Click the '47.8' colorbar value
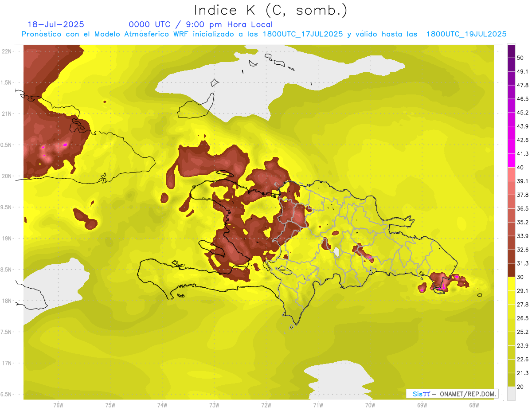The width and height of the screenshot is (532, 411). (523, 85)
